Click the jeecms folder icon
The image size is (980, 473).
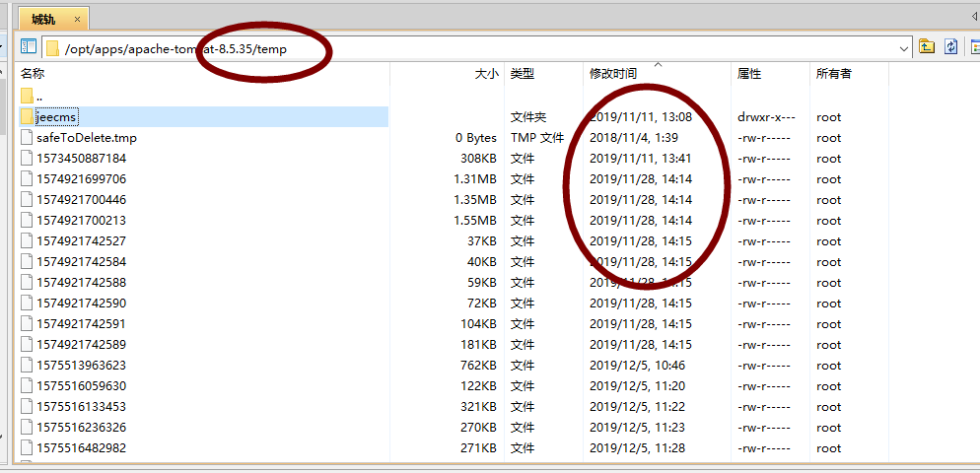point(27,117)
